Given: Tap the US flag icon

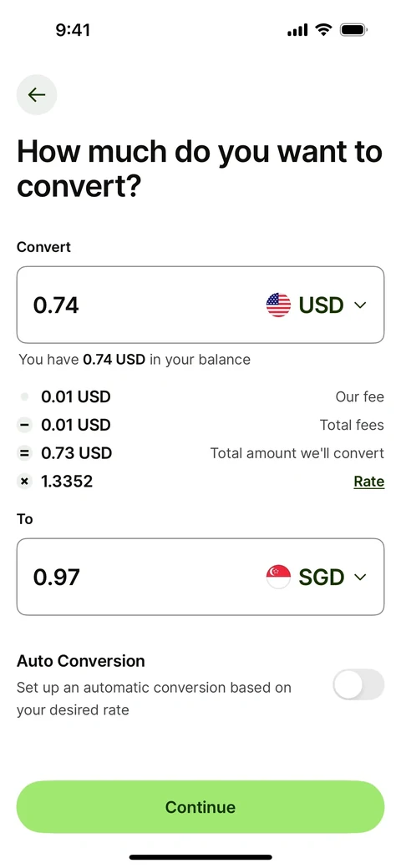Looking at the screenshot, I should point(278,305).
